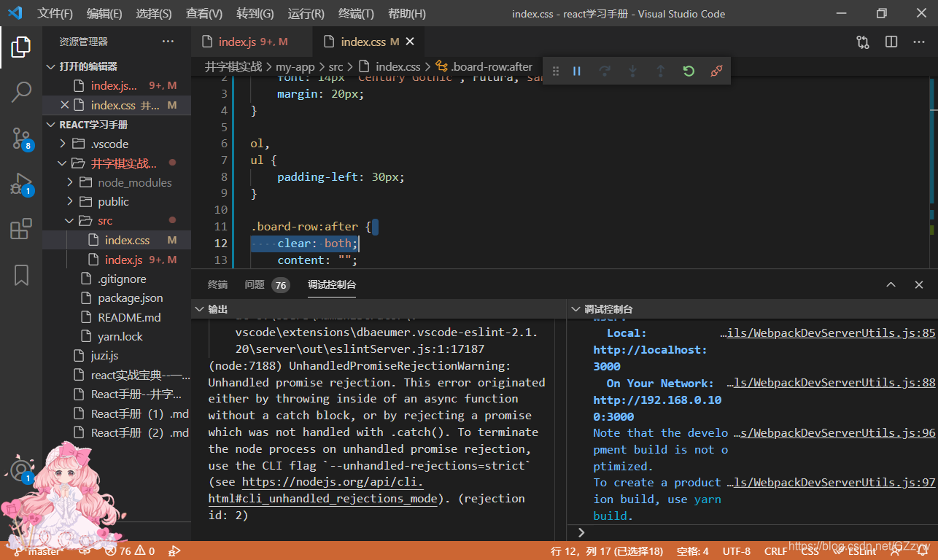This screenshot has width=938, height=560.
Task: Click the .board-row:after breadcrumb
Action: point(484,66)
